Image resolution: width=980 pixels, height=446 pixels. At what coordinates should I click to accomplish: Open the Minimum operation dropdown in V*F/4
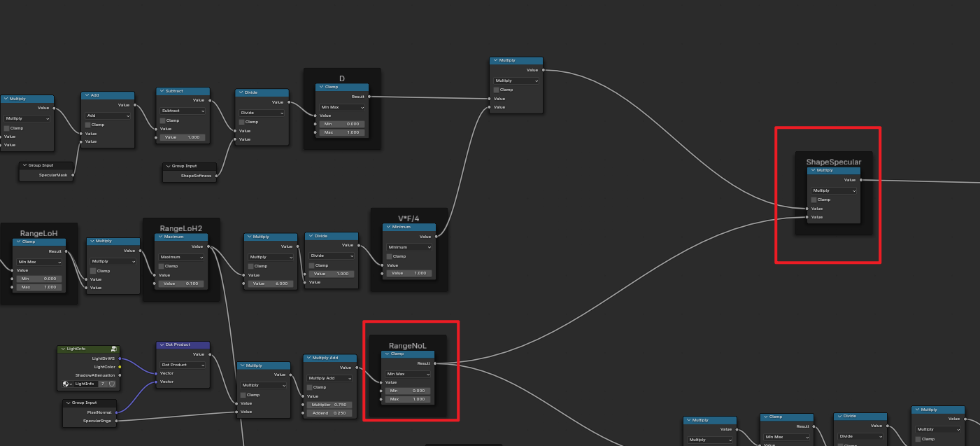(409, 247)
